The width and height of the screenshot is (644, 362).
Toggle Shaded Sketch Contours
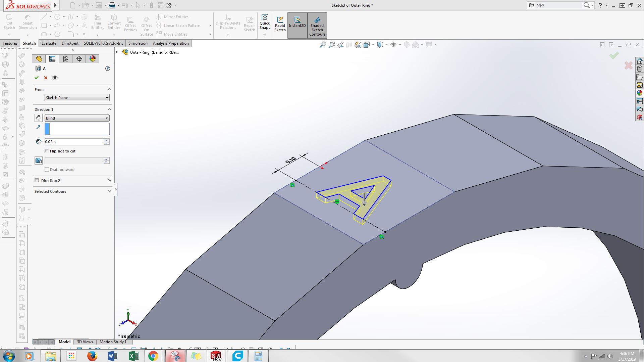click(317, 26)
